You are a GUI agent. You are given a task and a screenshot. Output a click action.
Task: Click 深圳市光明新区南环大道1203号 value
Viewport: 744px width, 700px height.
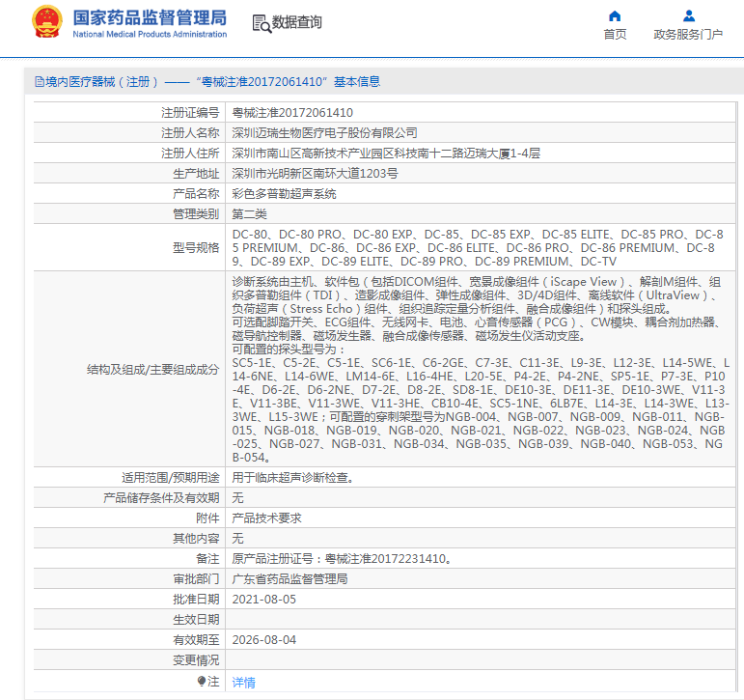coord(315,174)
